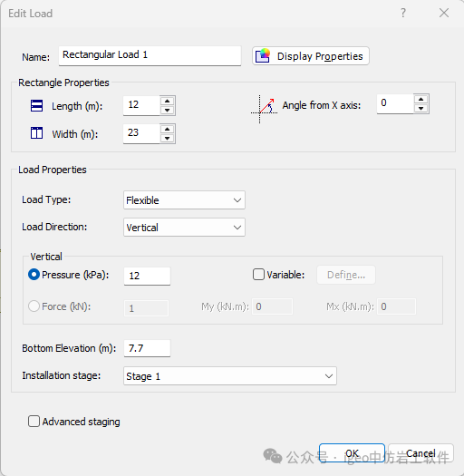
Task: Click the Pressure (kPa) value field
Action: (x=147, y=276)
